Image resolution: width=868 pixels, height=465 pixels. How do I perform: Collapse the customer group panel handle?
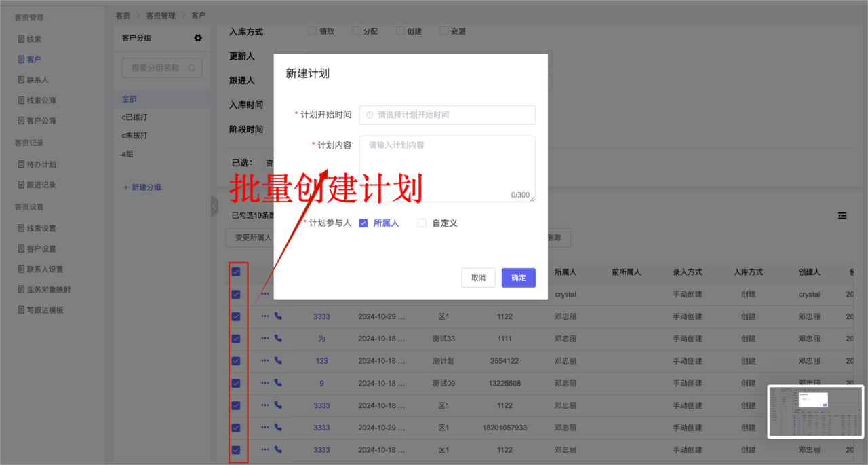pos(214,205)
